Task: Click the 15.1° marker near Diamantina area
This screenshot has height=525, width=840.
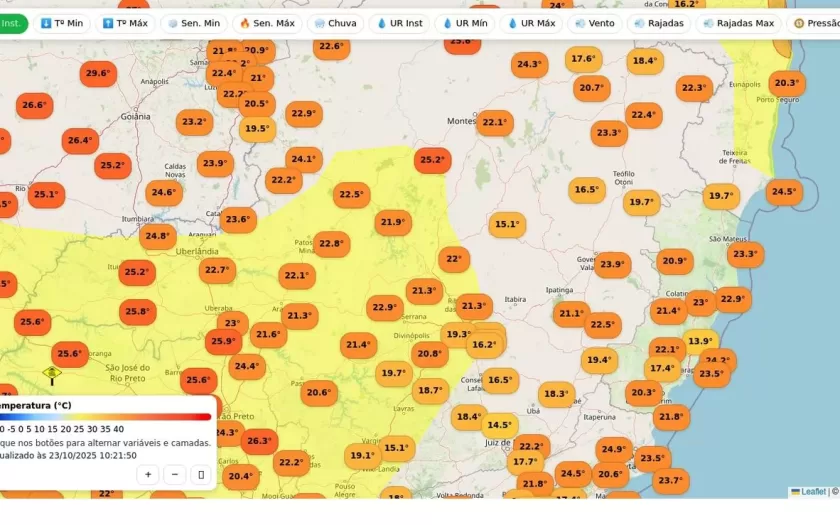Action: coord(507,224)
